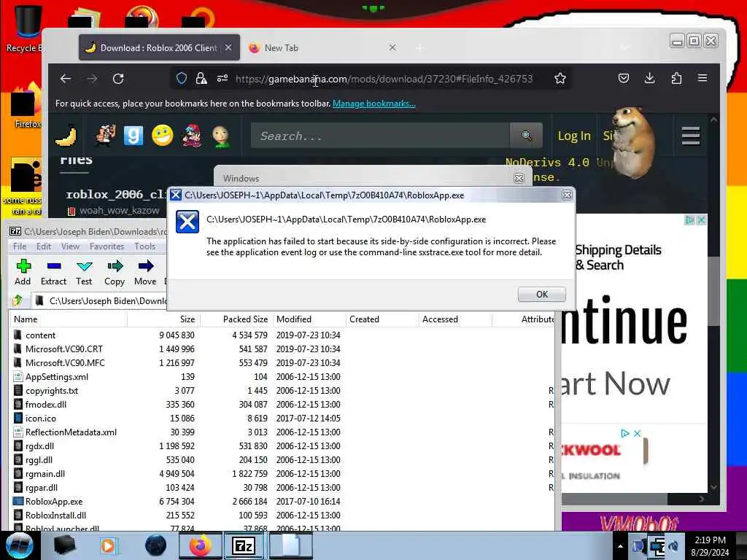
Task: Go up one folder in 7-Zip
Action: (18, 300)
